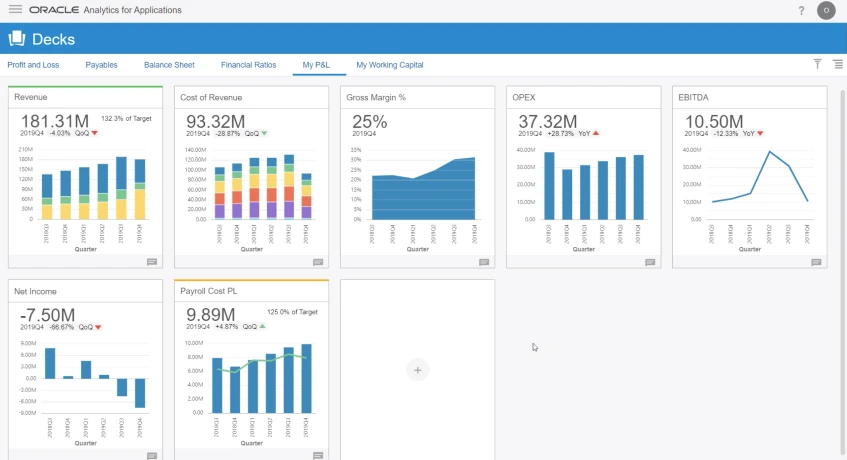Open comments on the Revenue card

click(x=152, y=262)
